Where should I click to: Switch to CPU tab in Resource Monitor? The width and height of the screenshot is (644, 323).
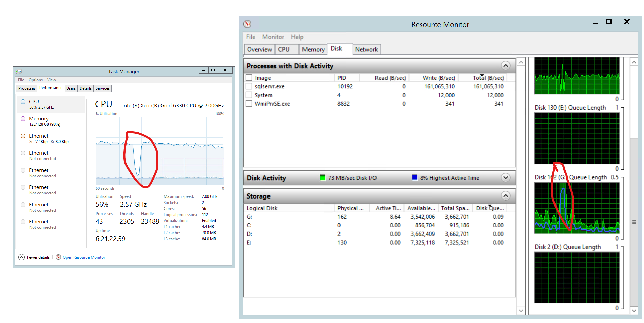[287, 49]
